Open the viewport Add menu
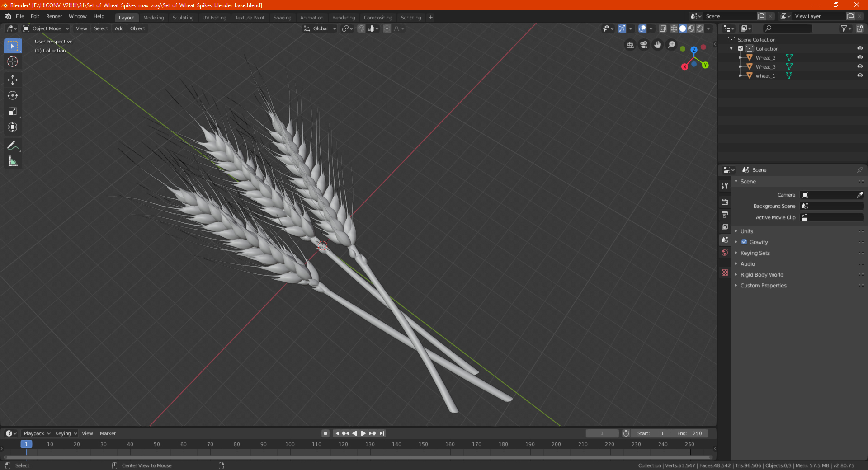 [119, 28]
